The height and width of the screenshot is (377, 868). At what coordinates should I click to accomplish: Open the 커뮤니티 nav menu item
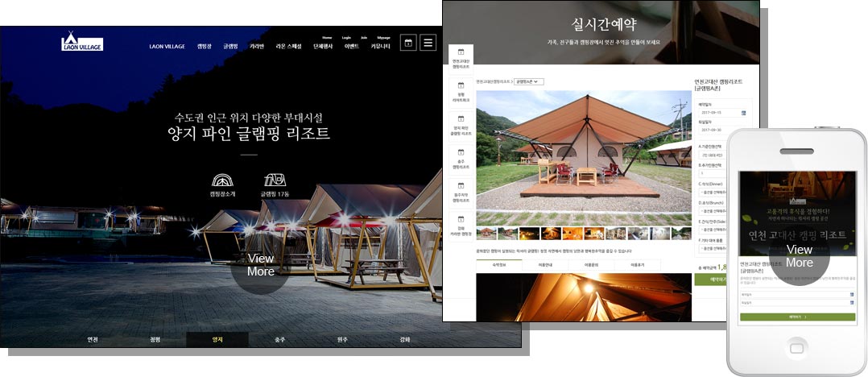coord(380,47)
